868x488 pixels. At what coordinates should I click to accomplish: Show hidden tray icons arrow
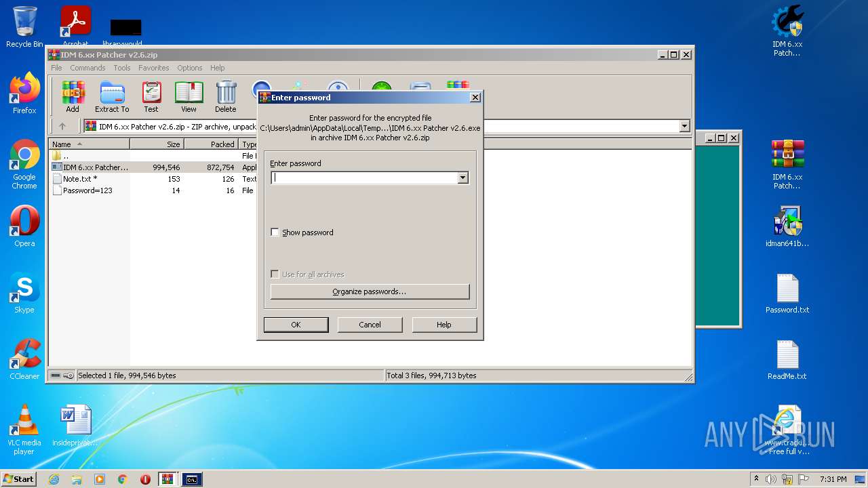(x=756, y=479)
